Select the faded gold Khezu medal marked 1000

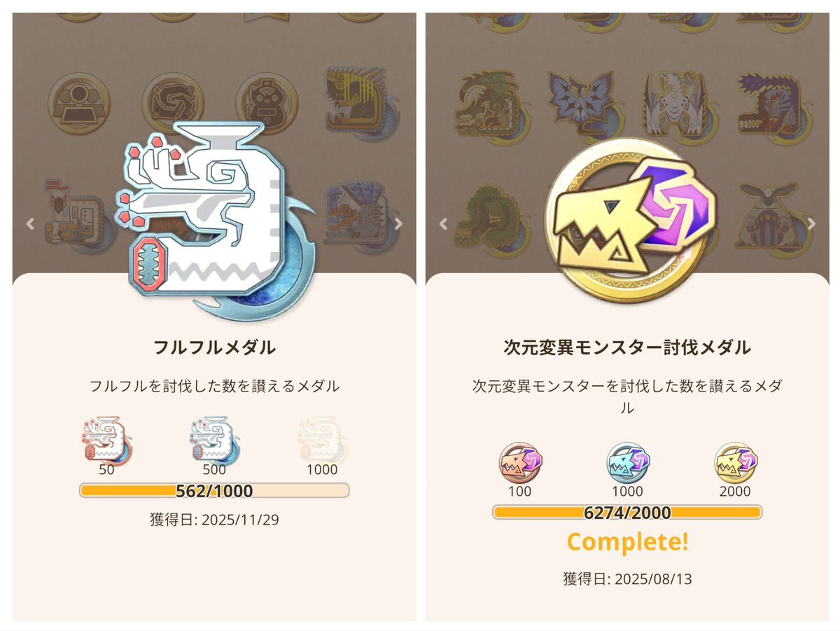[x=321, y=440]
